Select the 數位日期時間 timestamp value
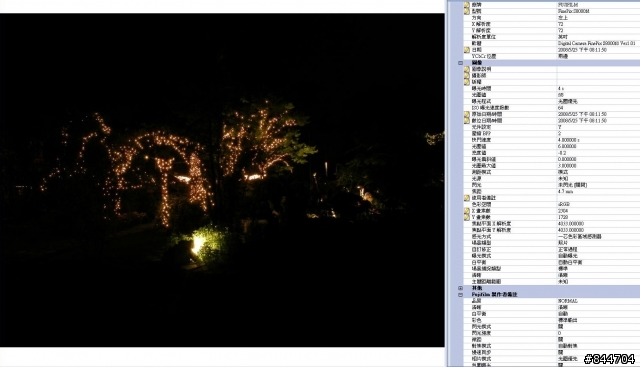Viewport: 640px width, 367px height. pos(582,121)
